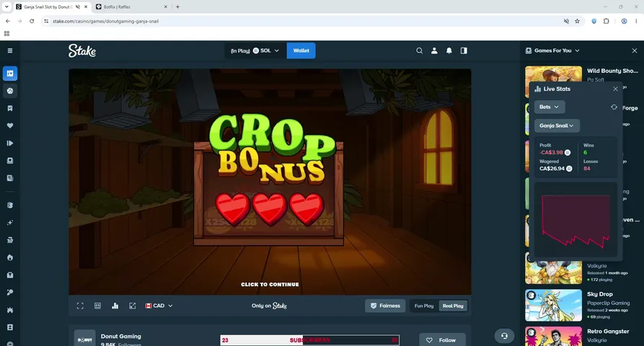Screen dimensions: 644x346
Task: Switch to Real Play mode
Action: tap(453, 306)
